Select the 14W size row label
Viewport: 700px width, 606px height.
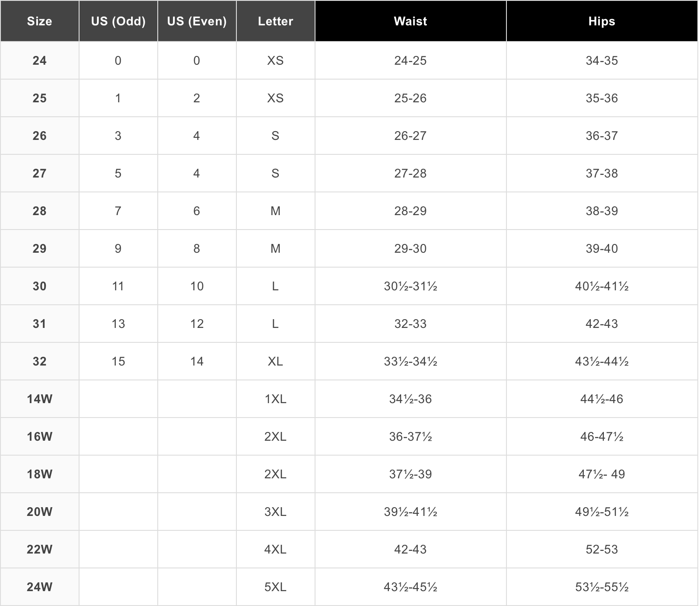[40, 399]
